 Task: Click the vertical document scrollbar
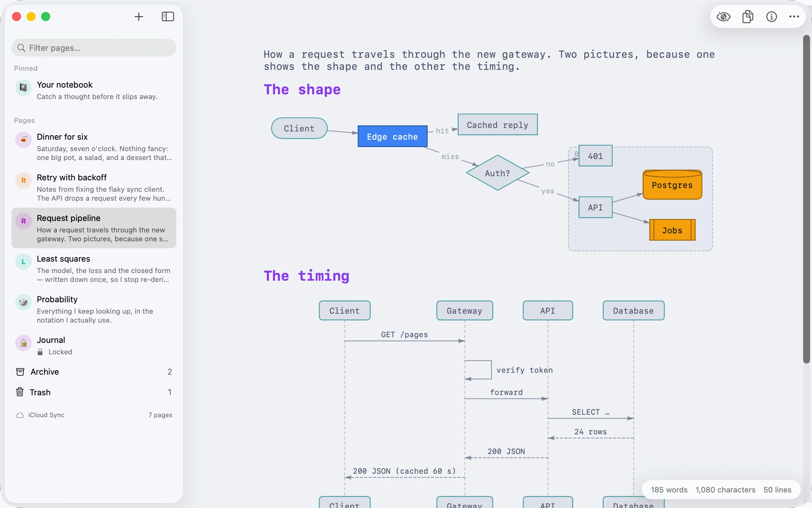(807, 199)
